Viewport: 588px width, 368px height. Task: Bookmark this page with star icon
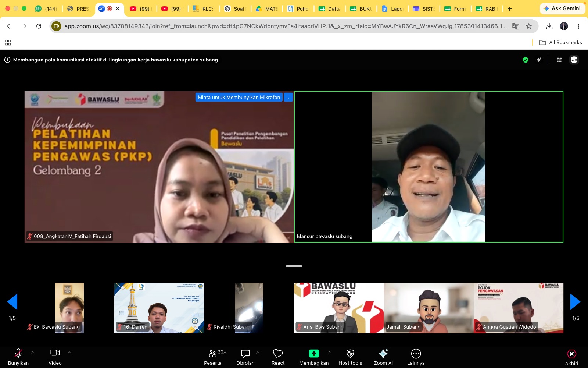[528, 26]
